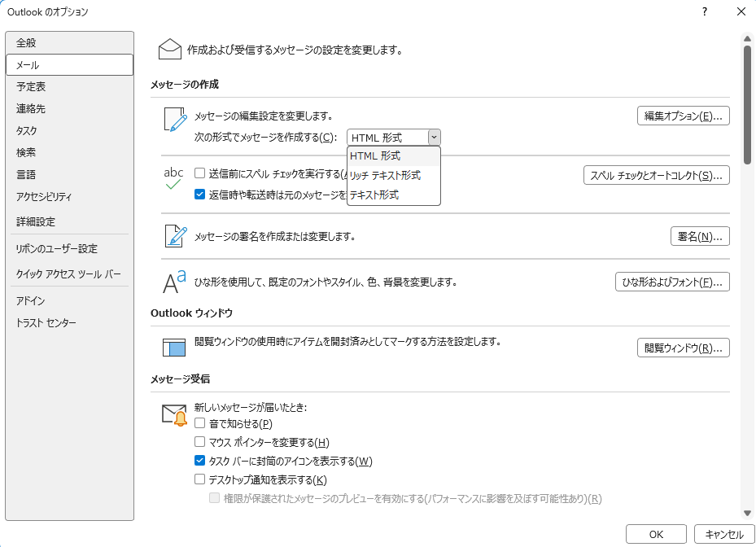Open the 詳細設定 options category
The image size is (756, 547).
[69, 222]
